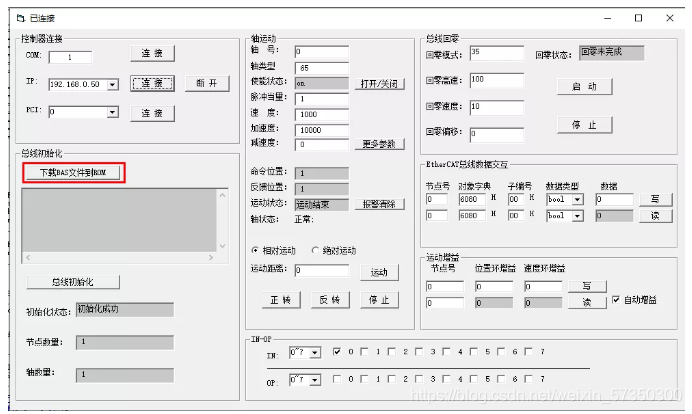Click the 位置环增益 field in the 写 row

tap(494, 287)
